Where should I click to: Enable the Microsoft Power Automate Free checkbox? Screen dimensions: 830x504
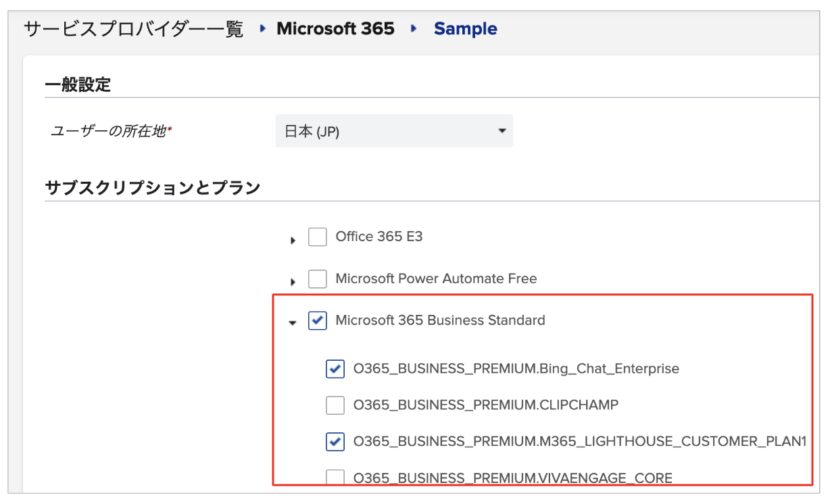(318, 279)
